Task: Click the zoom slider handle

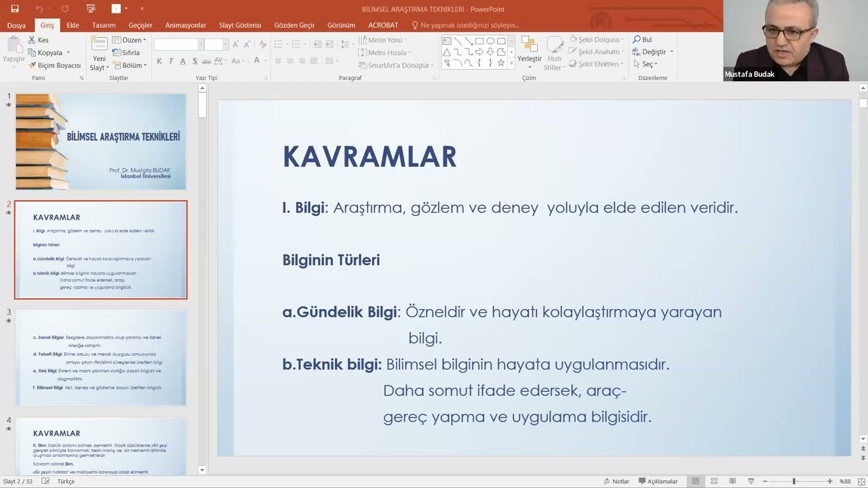Action: click(794, 481)
